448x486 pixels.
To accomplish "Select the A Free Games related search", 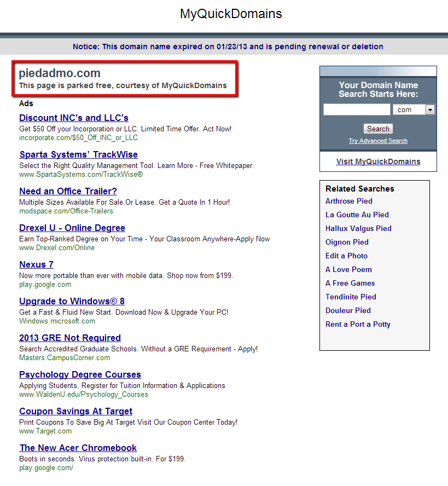I will 350,283.
